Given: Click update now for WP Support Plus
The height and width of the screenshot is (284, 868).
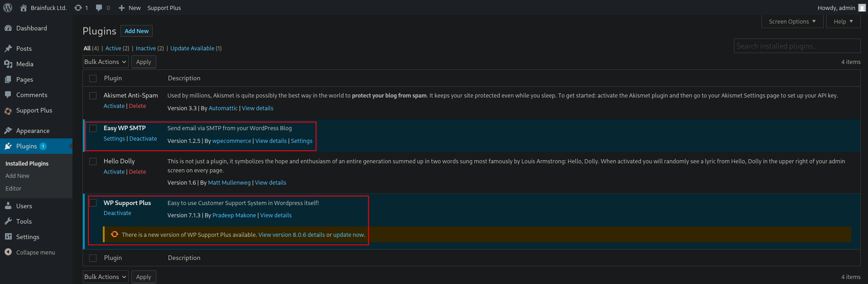Looking at the screenshot, I should (x=348, y=235).
